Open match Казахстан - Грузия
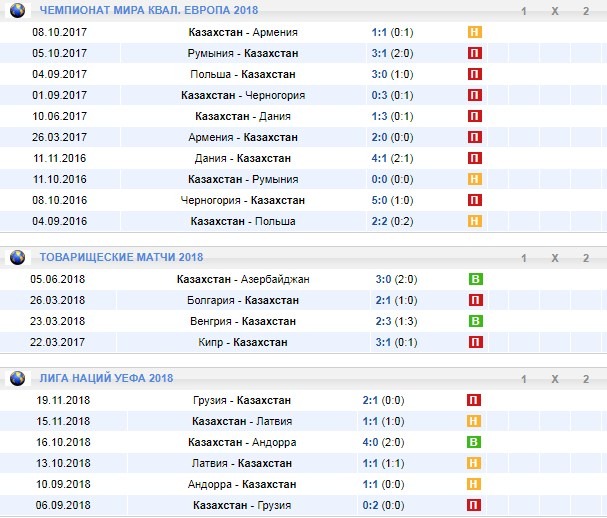The width and height of the screenshot is (607, 518). tap(242, 505)
